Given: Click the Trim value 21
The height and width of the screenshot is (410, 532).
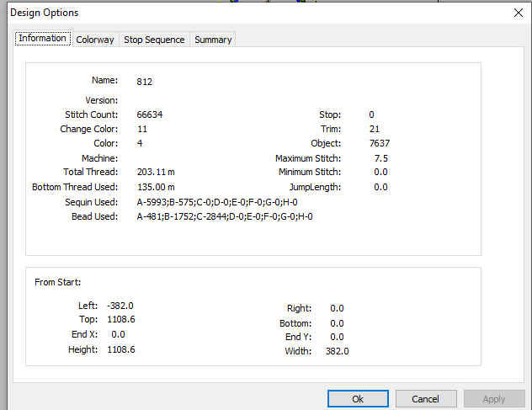Looking at the screenshot, I should pos(375,129).
